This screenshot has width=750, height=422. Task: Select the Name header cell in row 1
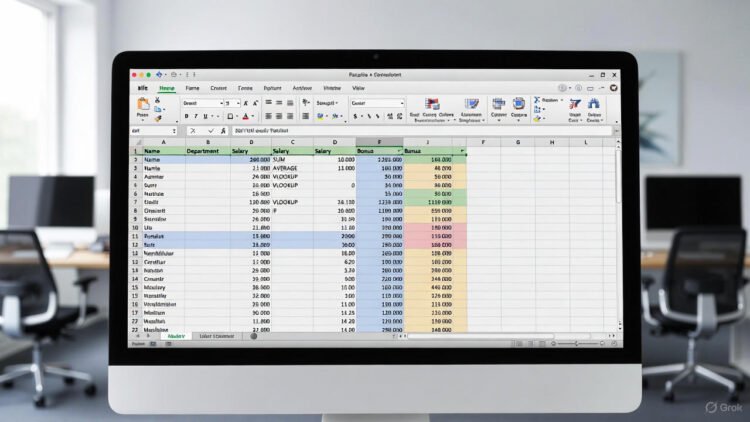coord(164,151)
